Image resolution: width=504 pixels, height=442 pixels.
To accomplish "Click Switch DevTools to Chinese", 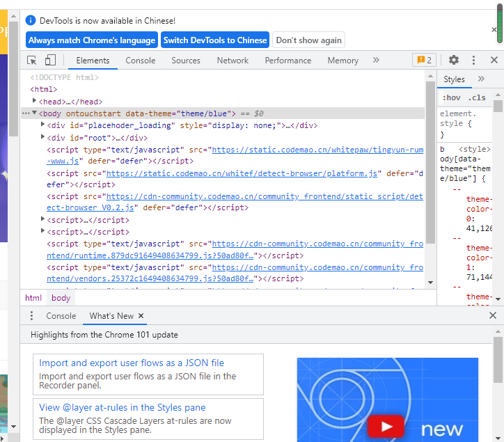I will tap(215, 40).
